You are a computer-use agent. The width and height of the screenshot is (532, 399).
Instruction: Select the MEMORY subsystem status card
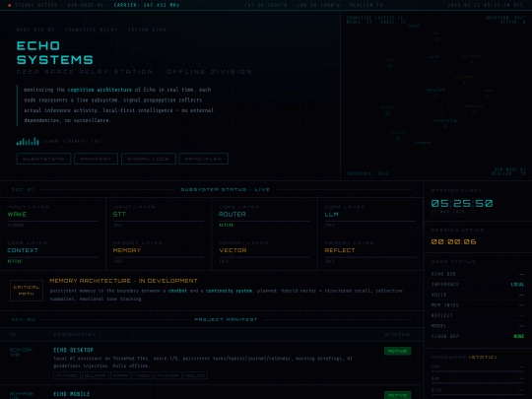[x=159, y=252]
